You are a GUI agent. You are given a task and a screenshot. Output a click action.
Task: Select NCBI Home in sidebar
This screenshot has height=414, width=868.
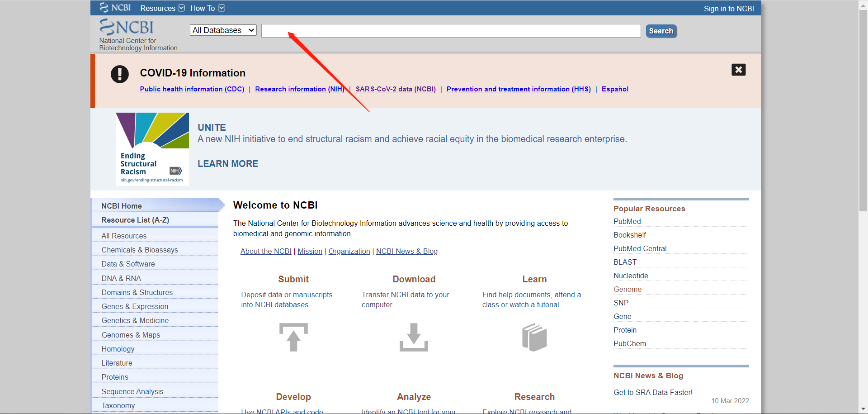tap(155, 206)
